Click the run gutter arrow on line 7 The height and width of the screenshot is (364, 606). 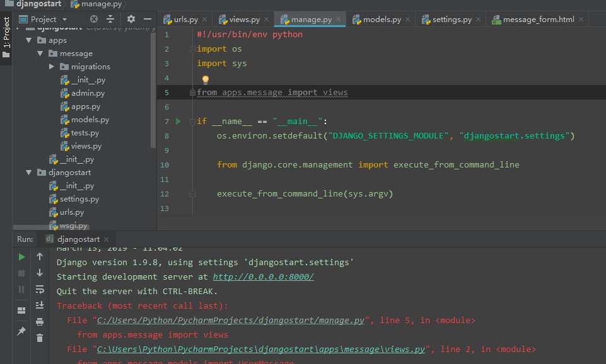[178, 121]
